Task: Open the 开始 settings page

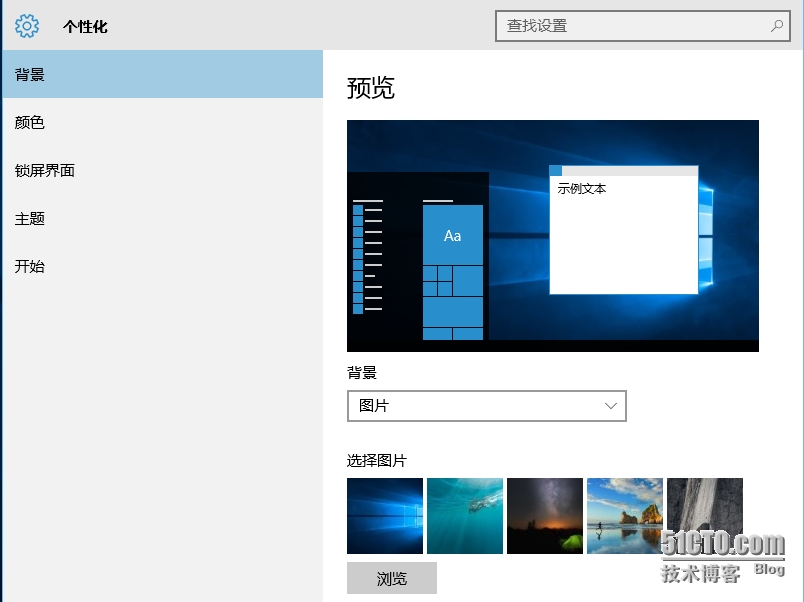Action: pos(163,266)
